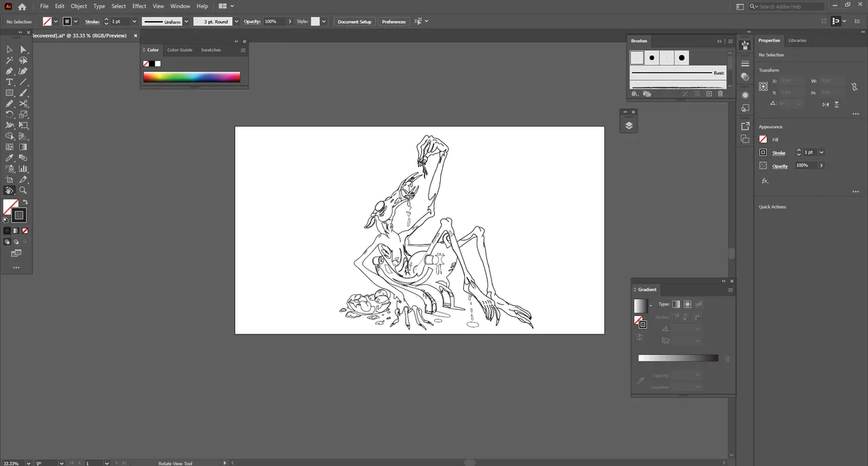Select the Pen tool

pos(9,71)
